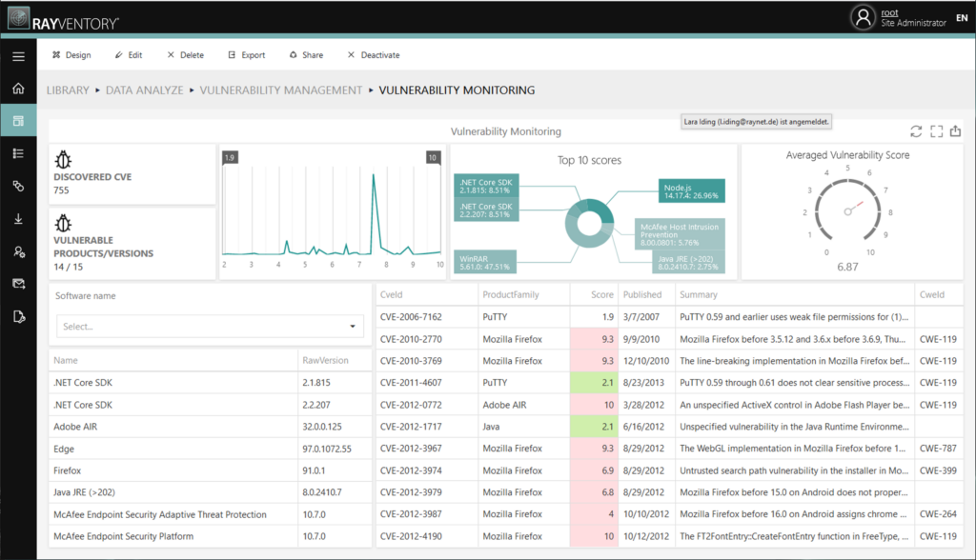Viewport: 976px width, 560px height.
Task: Select the Node.js 14.17.4 chart label
Action: coord(692,191)
